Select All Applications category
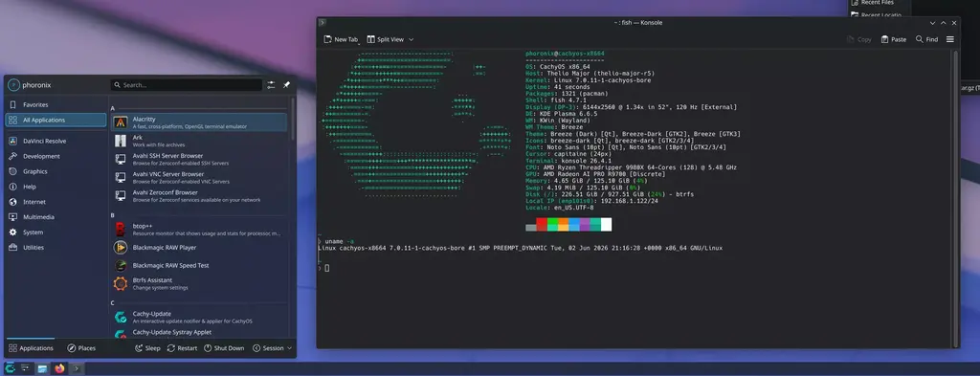 coord(56,120)
